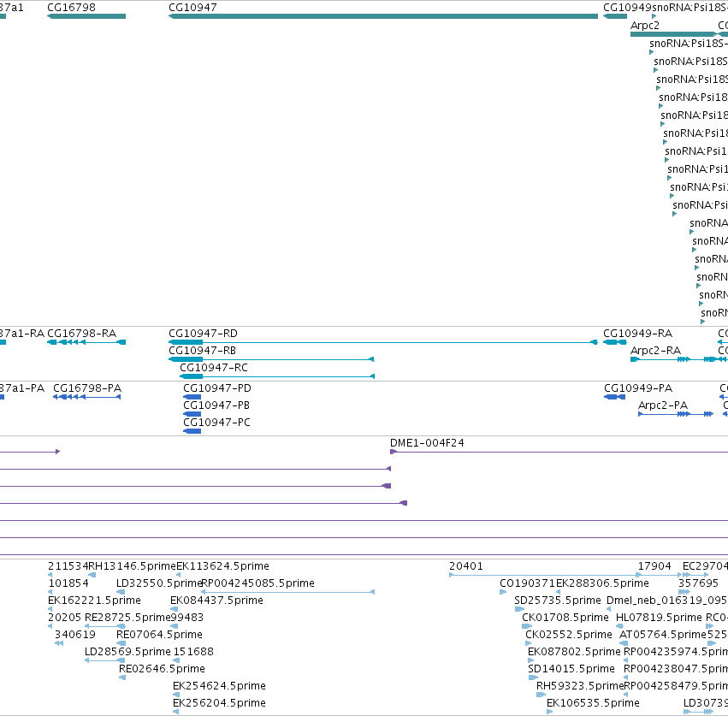Viewport: 728px width, 716px height.
Task: Select the CG10947-PD protein label
Action: (217, 388)
